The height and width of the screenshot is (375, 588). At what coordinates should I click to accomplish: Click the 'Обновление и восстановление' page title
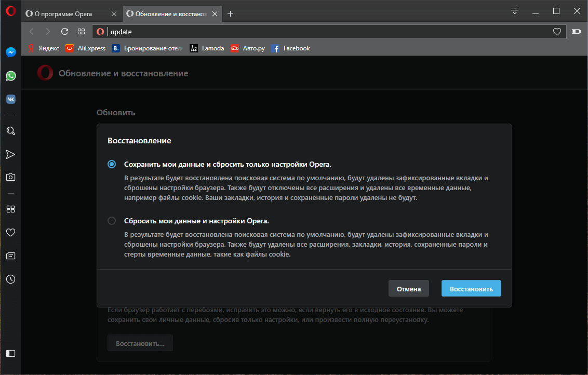tap(124, 74)
